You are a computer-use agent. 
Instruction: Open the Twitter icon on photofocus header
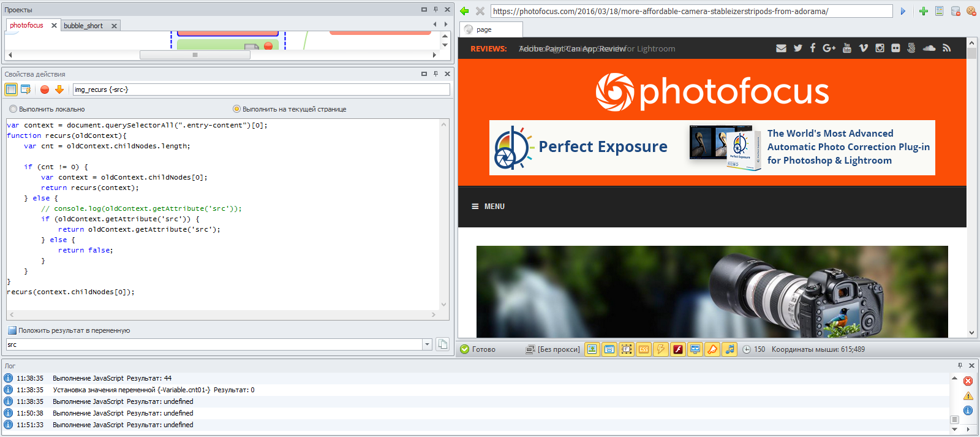797,48
